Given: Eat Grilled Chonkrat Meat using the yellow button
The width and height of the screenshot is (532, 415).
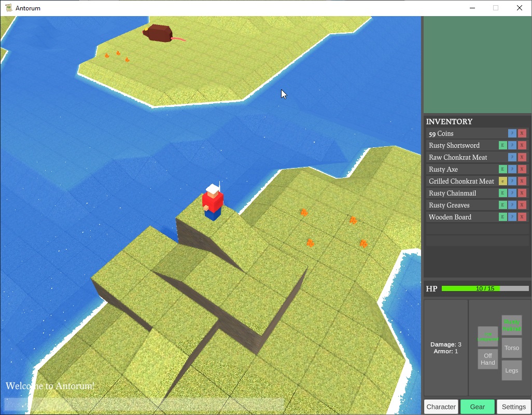Looking at the screenshot, I should 502,181.
